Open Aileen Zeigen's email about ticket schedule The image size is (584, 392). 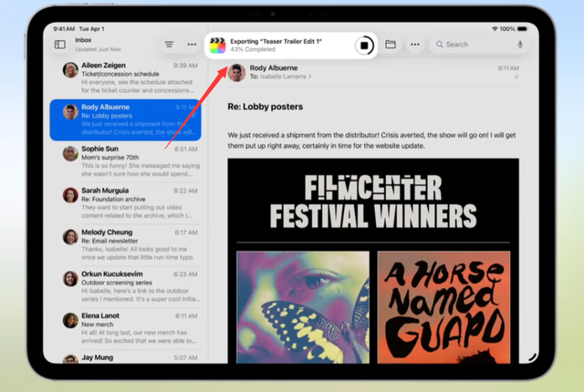point(128,77)
